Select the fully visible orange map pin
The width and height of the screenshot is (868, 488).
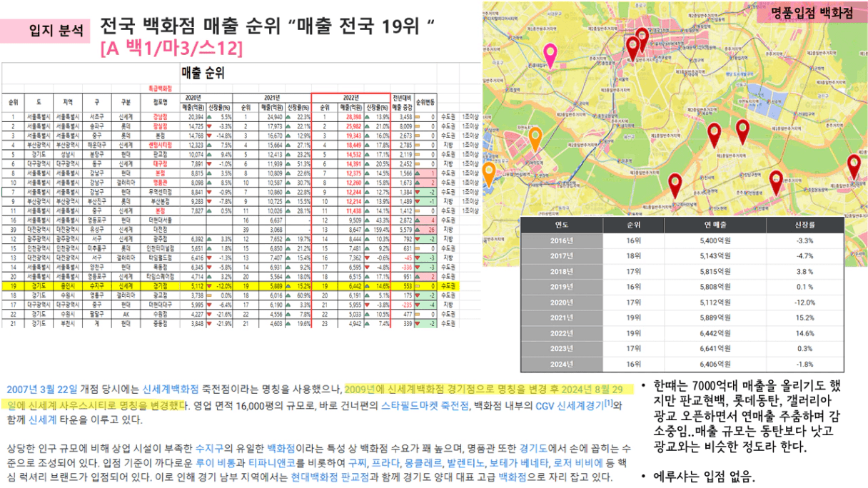click(x=535, y=140)
